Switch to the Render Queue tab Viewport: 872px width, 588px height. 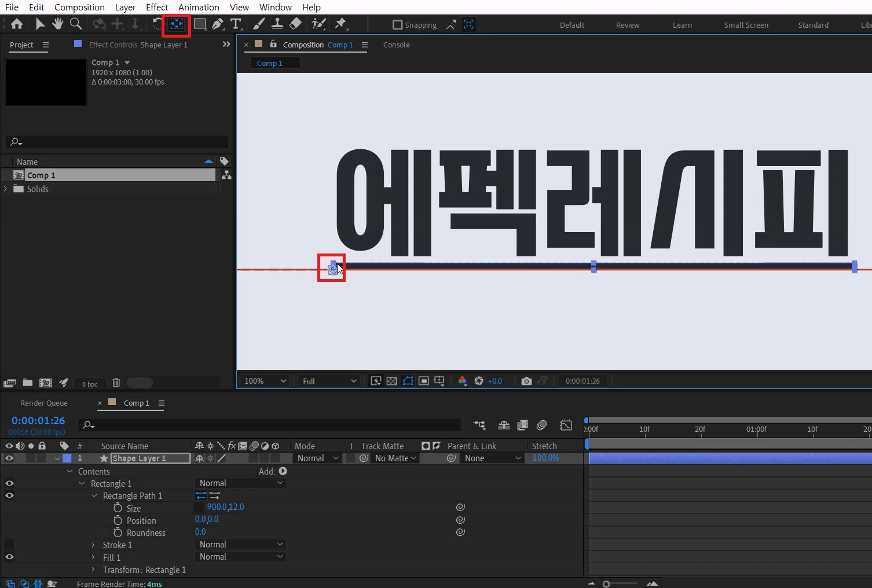coord(44,403)
